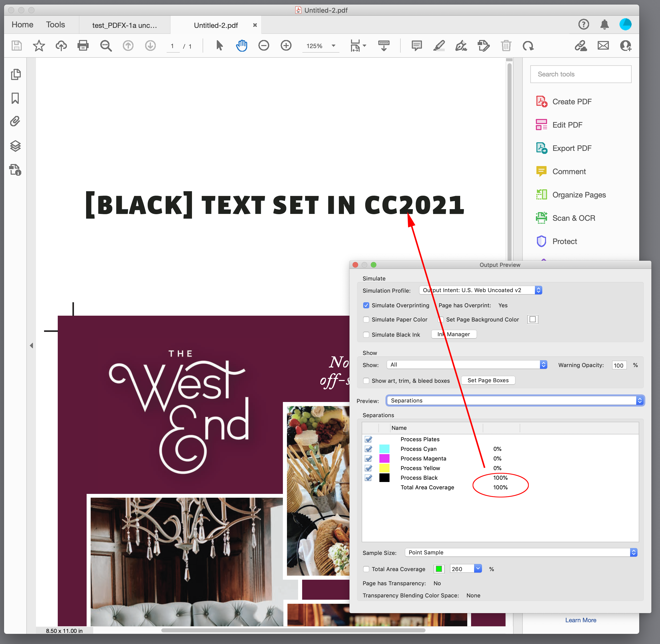Open the Simulation Profile dropdown
Screen dimensions: 660x644
(x=538, y=290)
